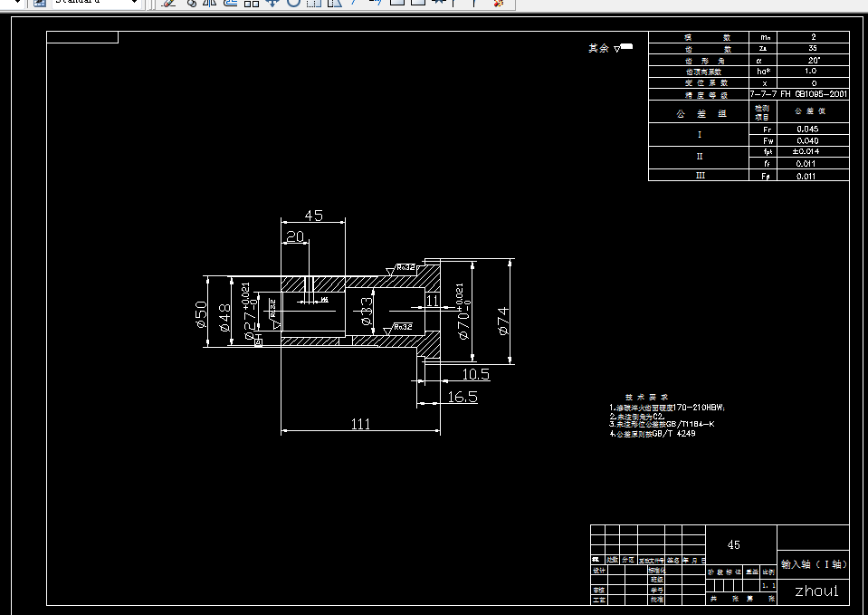Image resolution: width=868 pixels, height=615 pixels.
Task: Click the Ra3.2 symbol beside ø33
Action: (x=398, y=328)
